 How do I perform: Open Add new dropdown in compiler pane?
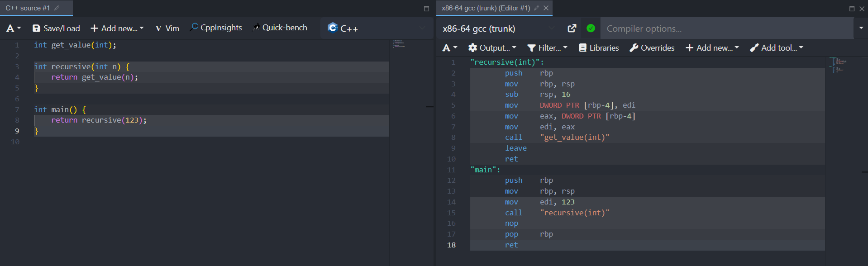click(712, 48)
